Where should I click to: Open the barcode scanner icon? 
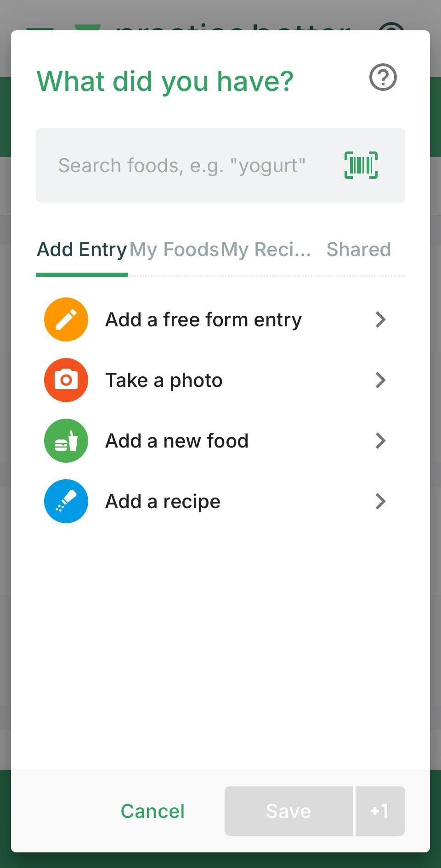(x=361, y=165)
